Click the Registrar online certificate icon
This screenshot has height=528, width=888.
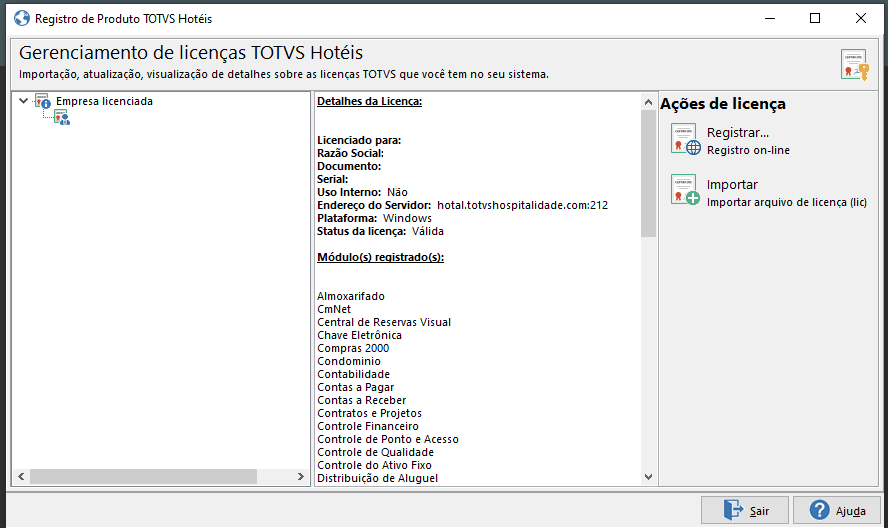[686, 139]
